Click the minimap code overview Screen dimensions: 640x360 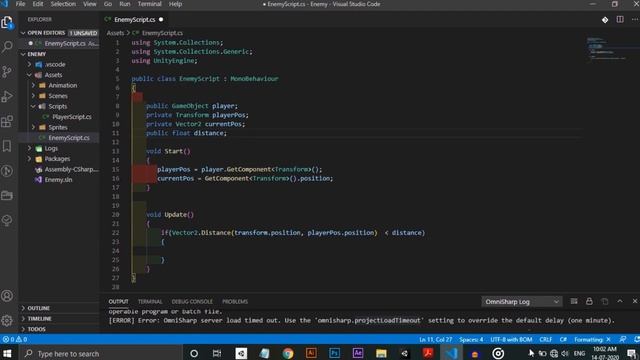(606, 49)
